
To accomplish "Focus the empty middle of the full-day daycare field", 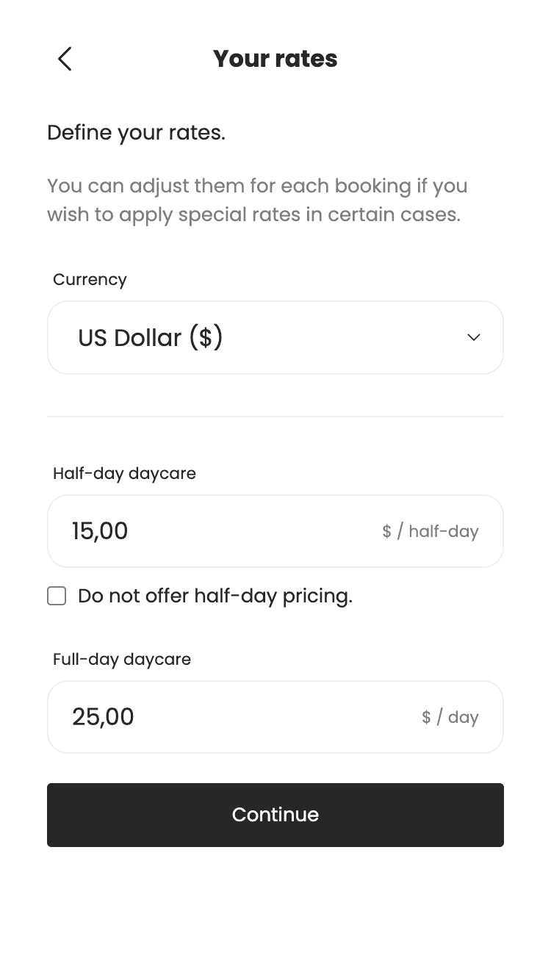I will tap(275, 717).
